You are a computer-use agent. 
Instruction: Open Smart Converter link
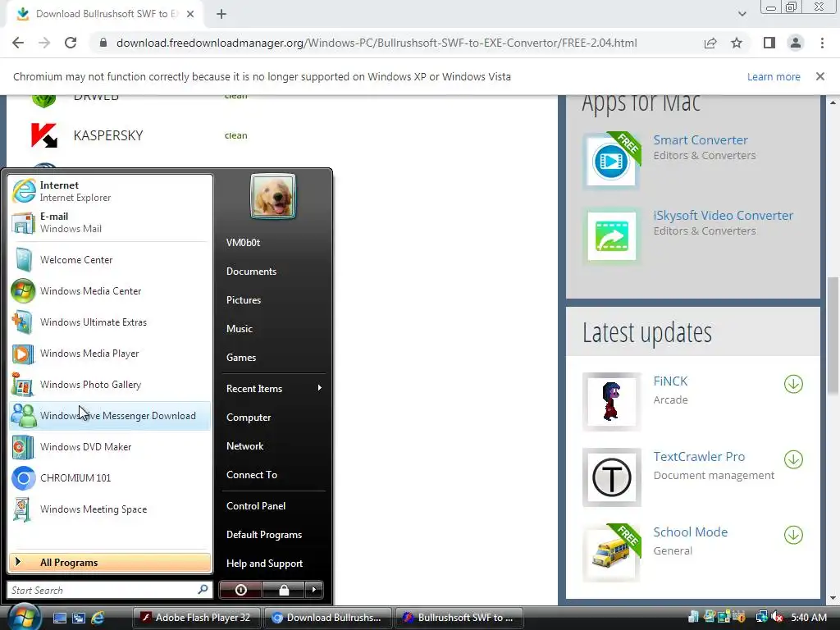coord(701,139)
